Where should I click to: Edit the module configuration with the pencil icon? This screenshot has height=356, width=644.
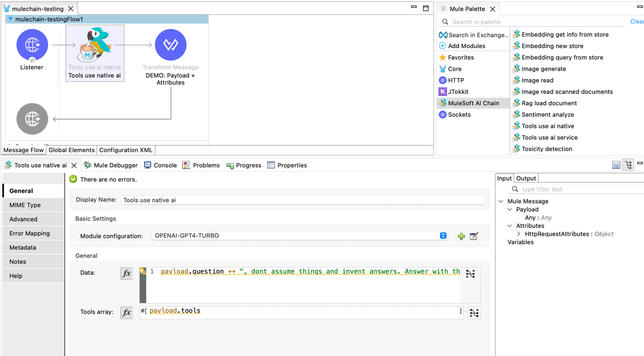click(474, 236)
